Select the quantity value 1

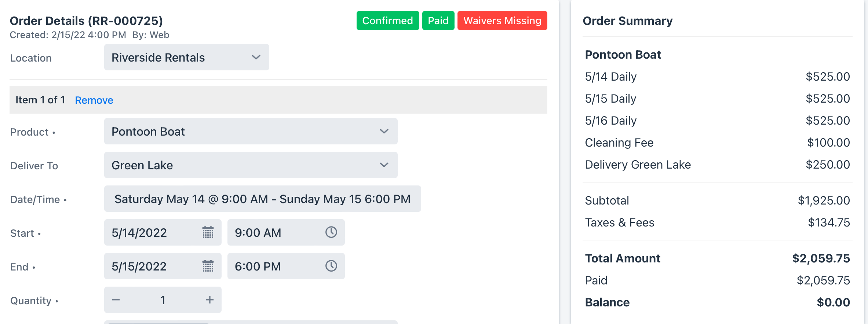click(x=163, y=300)
